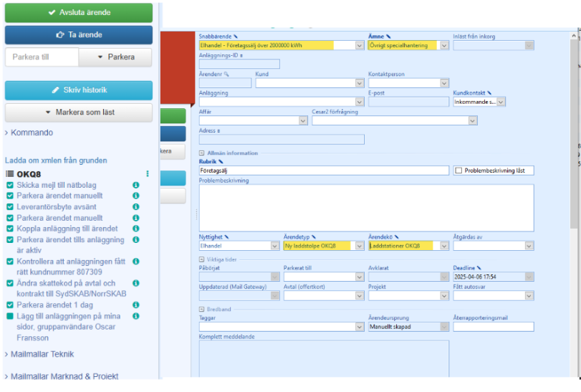581x392 pixels.
Task: Click the edit pencil icon beside Snabbärende
Action: (x=236, y=37)
